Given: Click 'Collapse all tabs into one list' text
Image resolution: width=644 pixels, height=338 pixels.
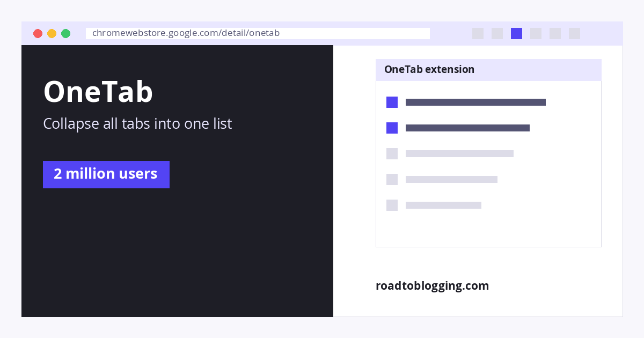Looking at the screenshot, I should [137, 124].
